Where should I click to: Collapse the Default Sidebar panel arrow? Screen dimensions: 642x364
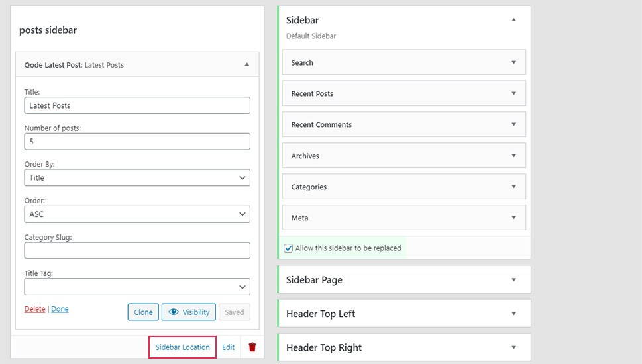click(514, 20)
